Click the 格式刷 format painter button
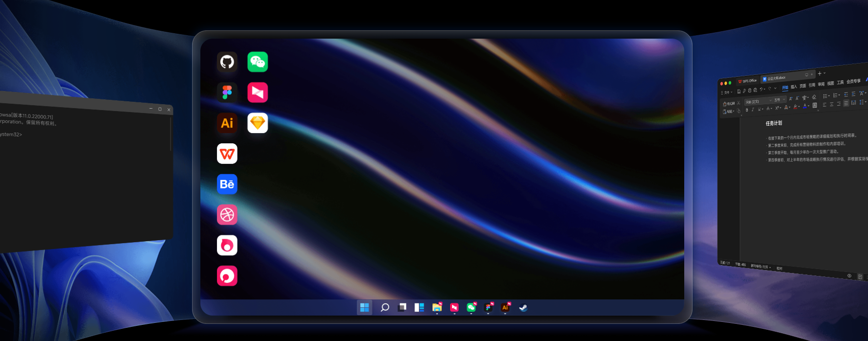The width and height of the screenshot is (868, 341). [729, 104]
